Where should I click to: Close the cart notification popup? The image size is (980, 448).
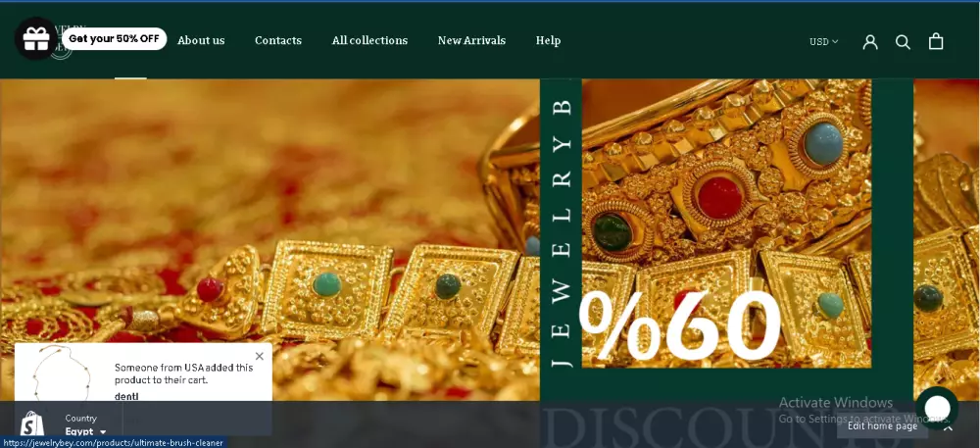(260, 356)
